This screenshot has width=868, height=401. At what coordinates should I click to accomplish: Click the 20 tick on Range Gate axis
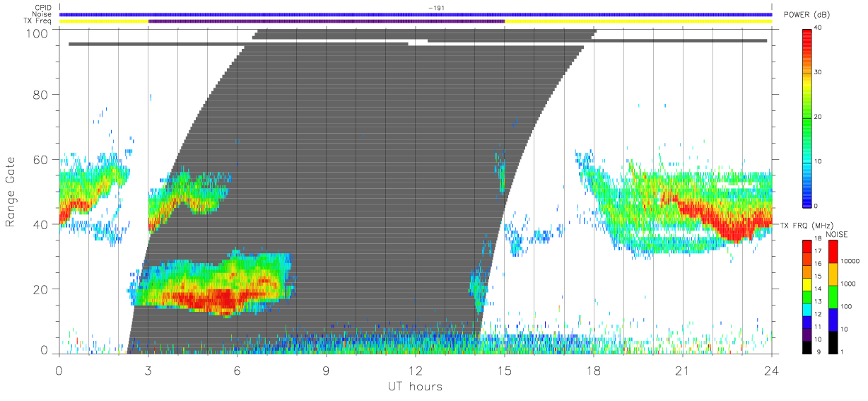42,289
